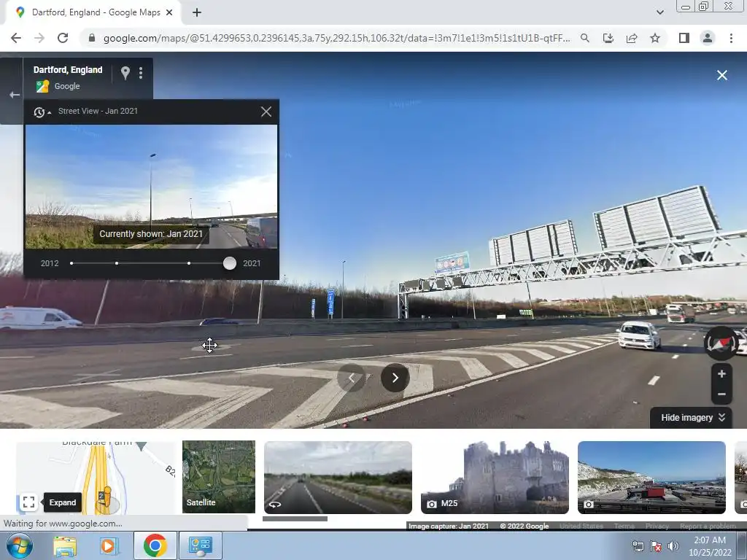
Task: Open the Windows Start menu
Action: coord(18,545)
